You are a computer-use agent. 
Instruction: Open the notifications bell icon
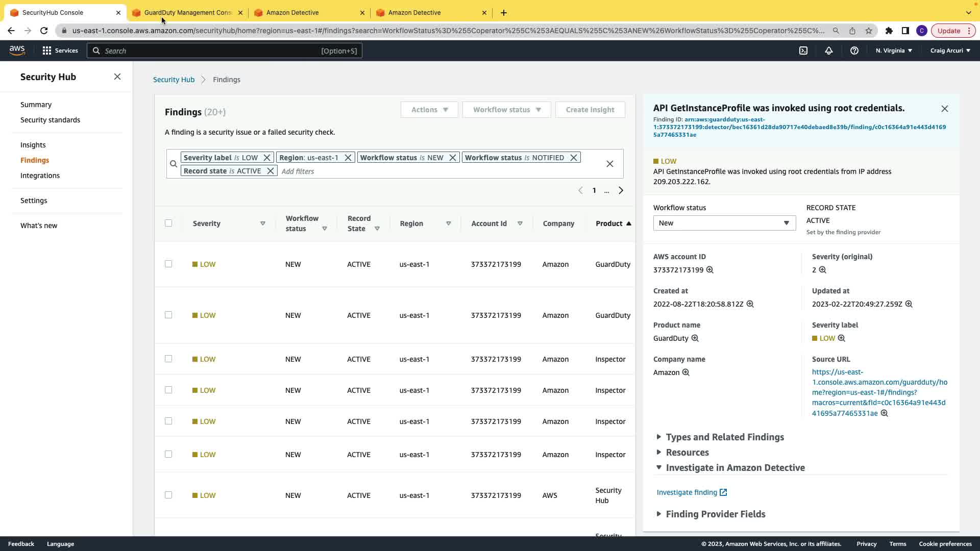click(829, 51)
